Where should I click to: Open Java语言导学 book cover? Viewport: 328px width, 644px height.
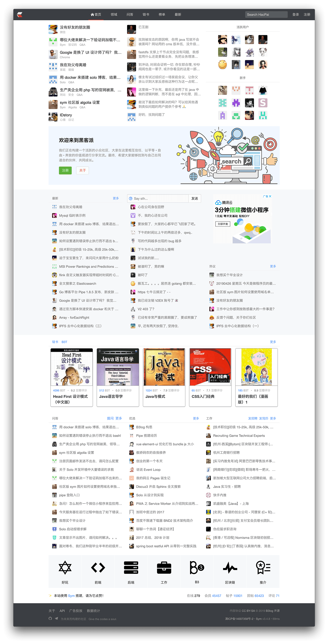click(x=118, y=367)
